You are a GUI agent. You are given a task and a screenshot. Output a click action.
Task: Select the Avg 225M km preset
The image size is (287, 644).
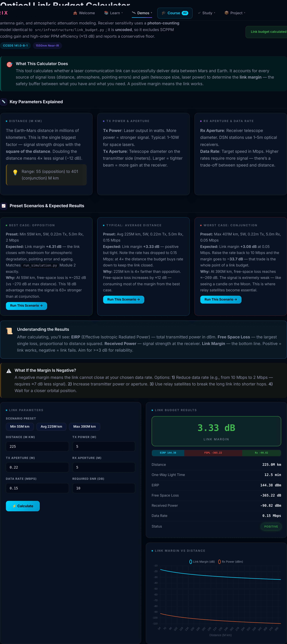(51, 426)
